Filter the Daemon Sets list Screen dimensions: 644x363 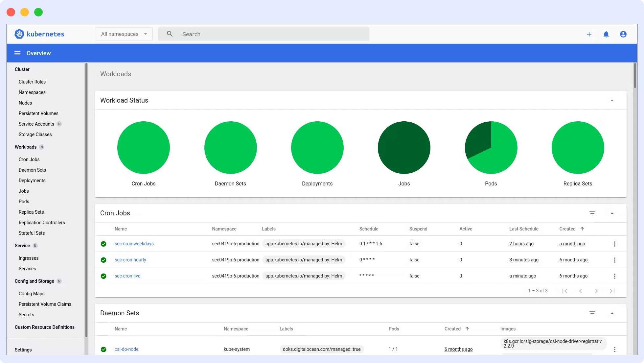point(592,313)
